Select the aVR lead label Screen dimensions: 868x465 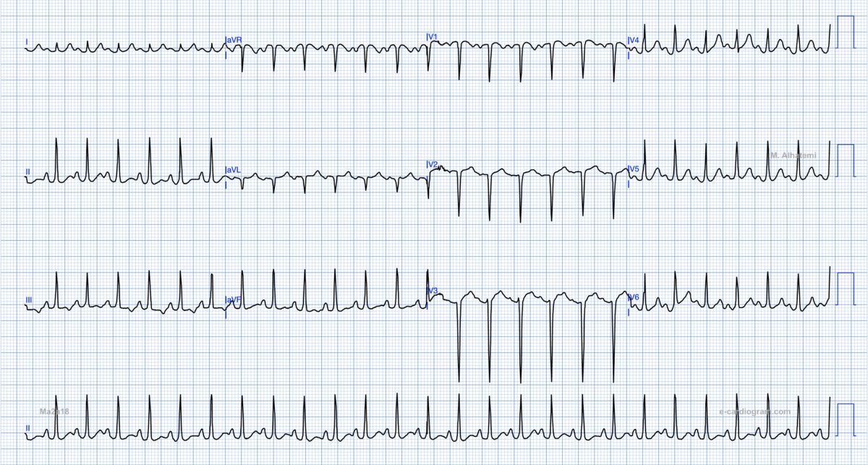pos(234,40)
